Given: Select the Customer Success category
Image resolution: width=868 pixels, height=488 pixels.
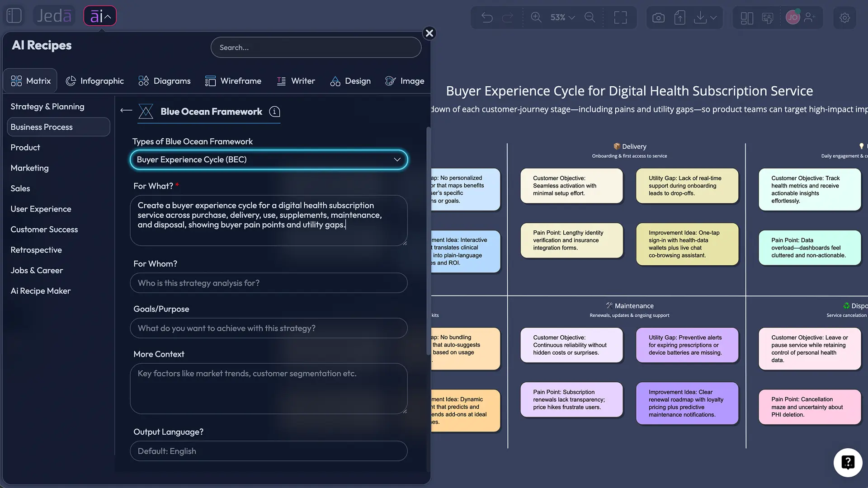Looking at the screenshot, I should point(44,230).
